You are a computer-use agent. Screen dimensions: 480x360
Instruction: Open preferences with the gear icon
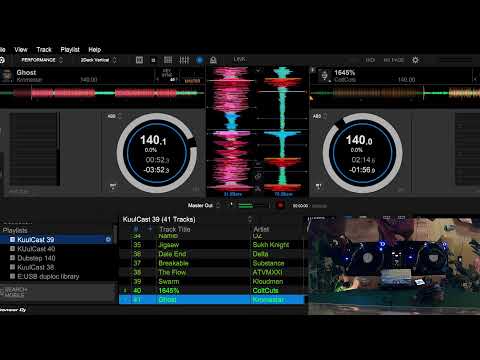click(x=415, y=60)
